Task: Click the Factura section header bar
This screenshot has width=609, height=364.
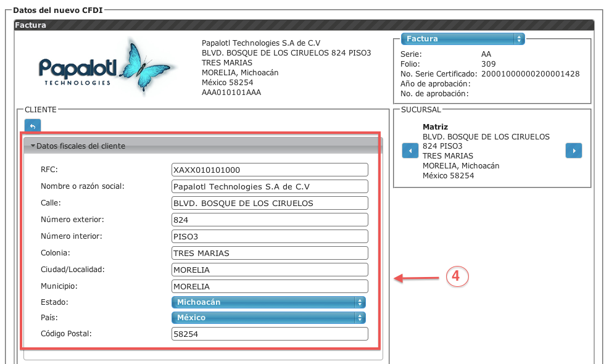Action: [x=304, y=25]
